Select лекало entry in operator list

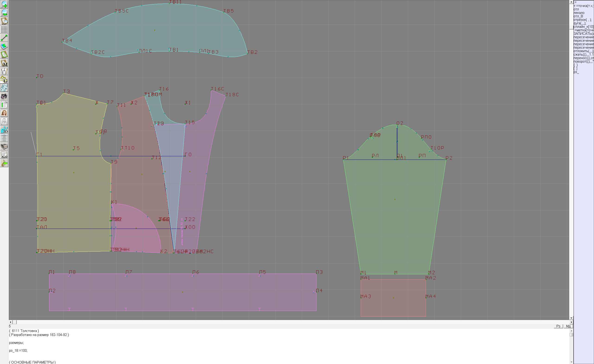[x=579, y=13]
